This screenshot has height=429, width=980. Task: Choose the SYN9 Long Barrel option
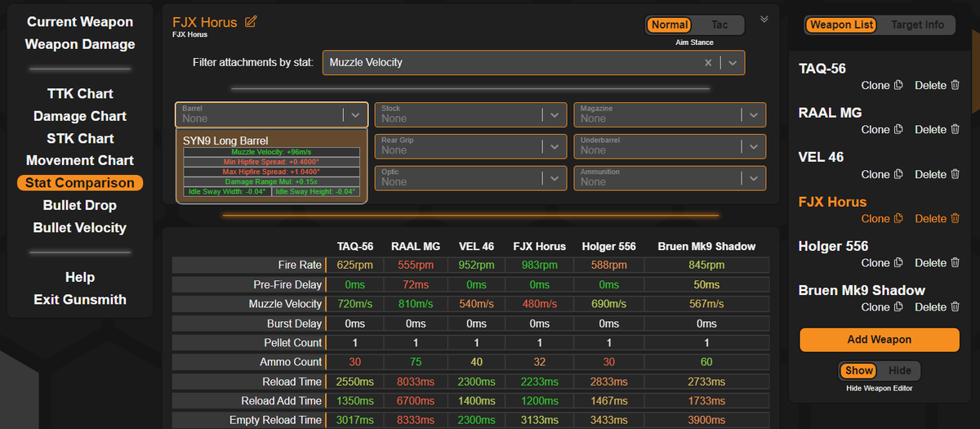(272, 167)
